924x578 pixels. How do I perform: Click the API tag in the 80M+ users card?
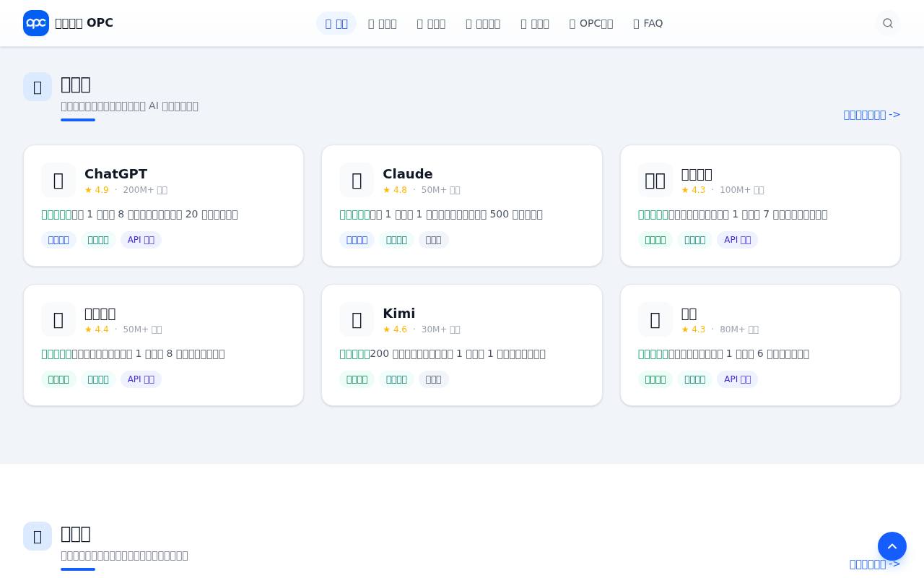pos(737,379)
